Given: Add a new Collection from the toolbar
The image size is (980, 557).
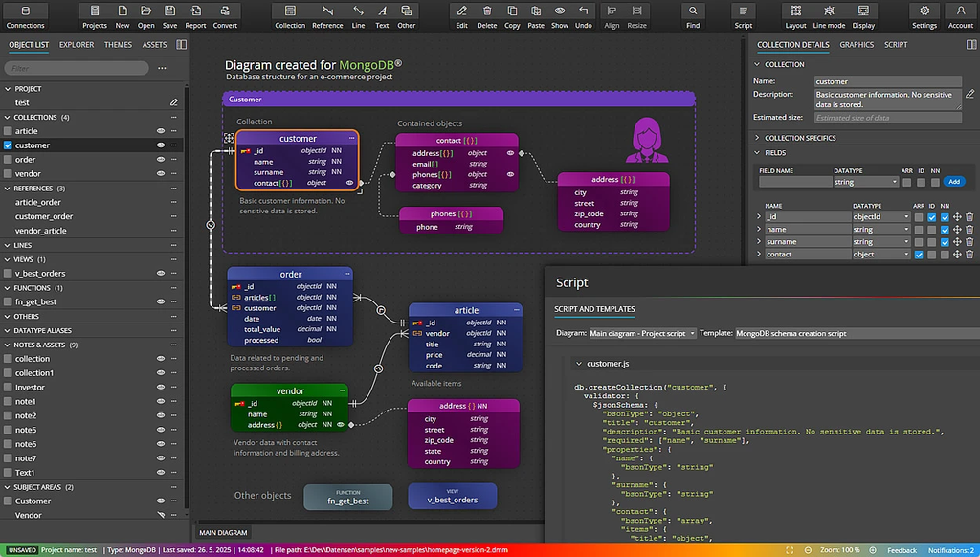Looking at the screenshot, I should point(290,16).
